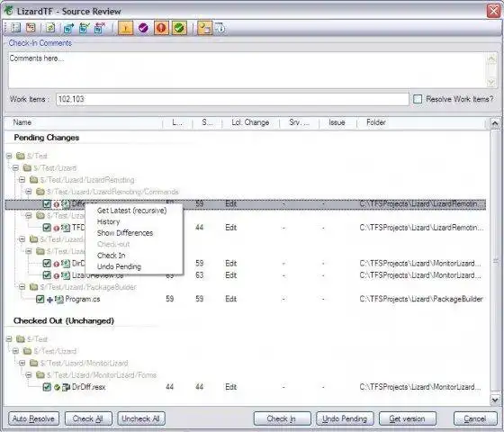Toggle the red exclamation filter icon
504x432 pixels.
pyautogui.click(x=161, y=28)
